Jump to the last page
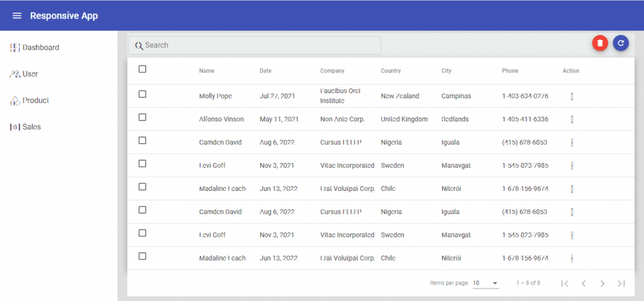 pyautogui.click(x=621, y=283)
